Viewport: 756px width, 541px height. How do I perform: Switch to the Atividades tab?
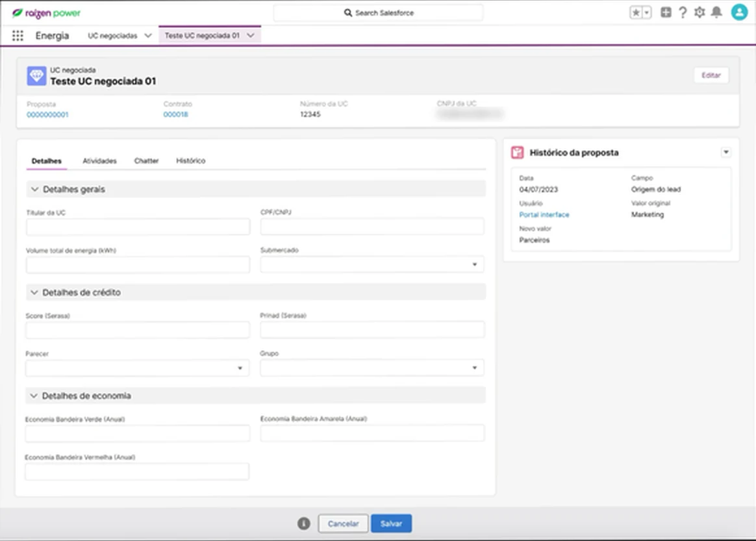[x=99, y=161]
